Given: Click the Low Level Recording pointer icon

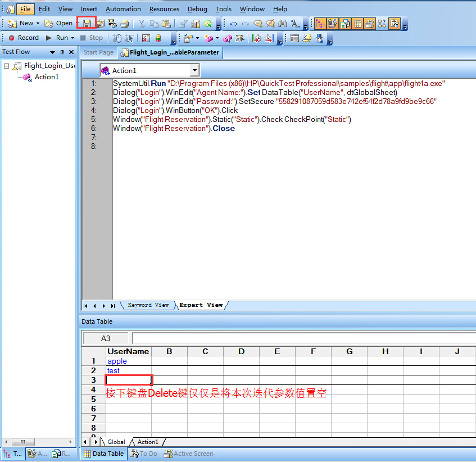Looking at the screenshot, I should [x=129, y=38].
